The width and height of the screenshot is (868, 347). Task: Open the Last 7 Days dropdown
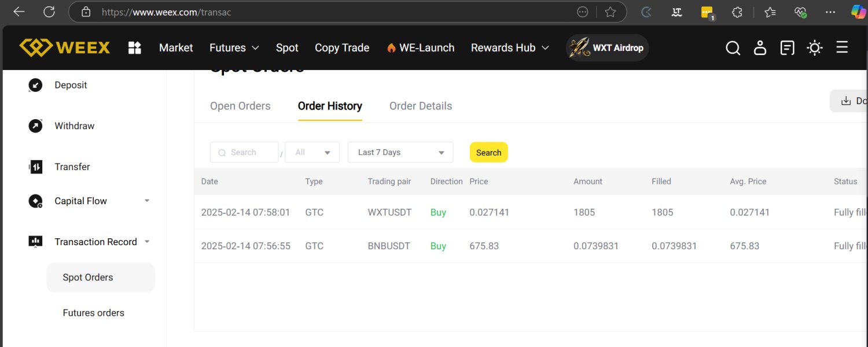click(x=400, y=152)
